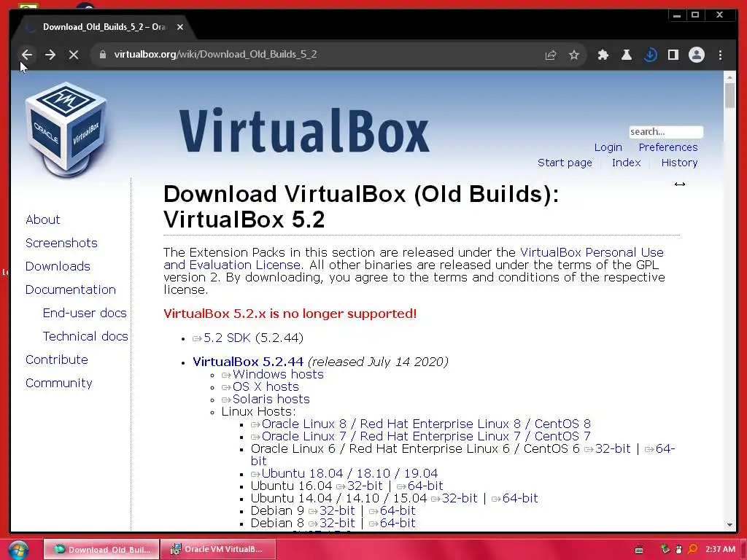Click the VirtualBox cube logo

[x=66, y=129]
